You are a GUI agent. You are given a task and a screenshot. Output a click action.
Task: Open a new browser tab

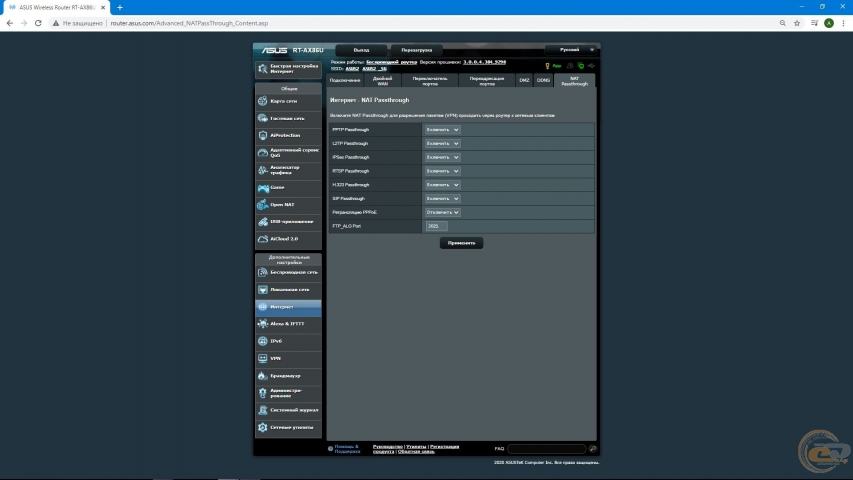[120, 8]
